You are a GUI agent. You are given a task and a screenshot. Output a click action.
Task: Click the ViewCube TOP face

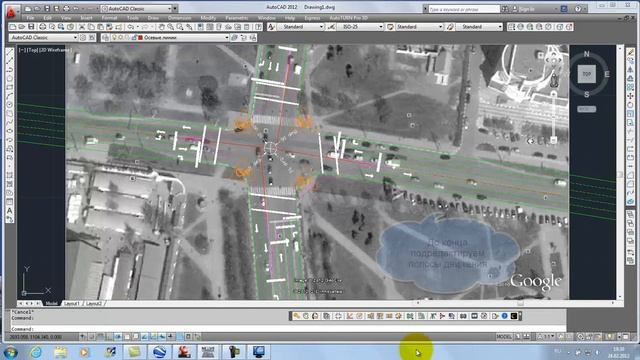click(587, 74)
